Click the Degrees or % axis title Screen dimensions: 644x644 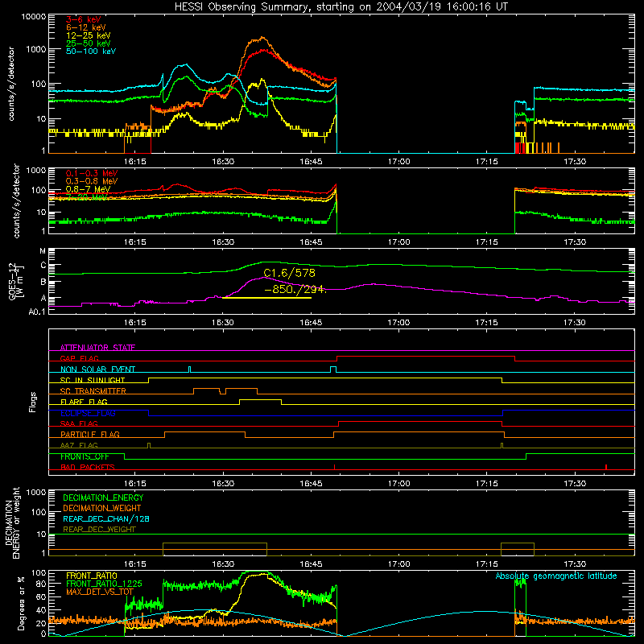pos(21,603)
